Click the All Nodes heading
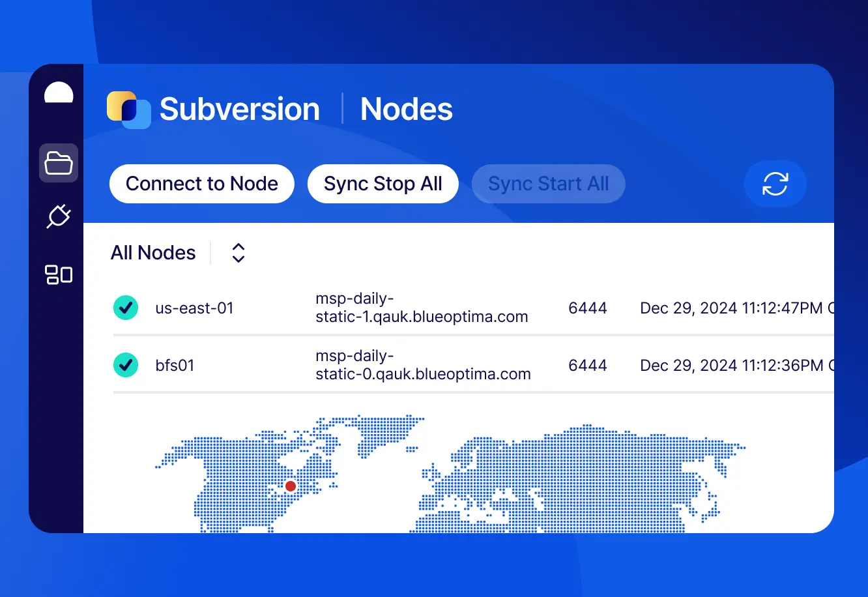868x597 pixels. 153,253
